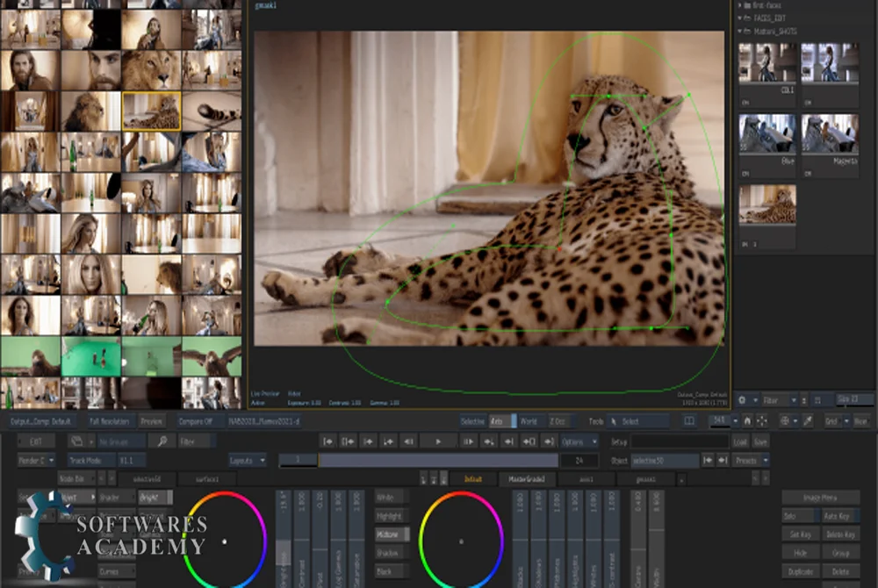Click the step forward one frame icon
Screen dimensions: 878x588
(x=468, y=441)
